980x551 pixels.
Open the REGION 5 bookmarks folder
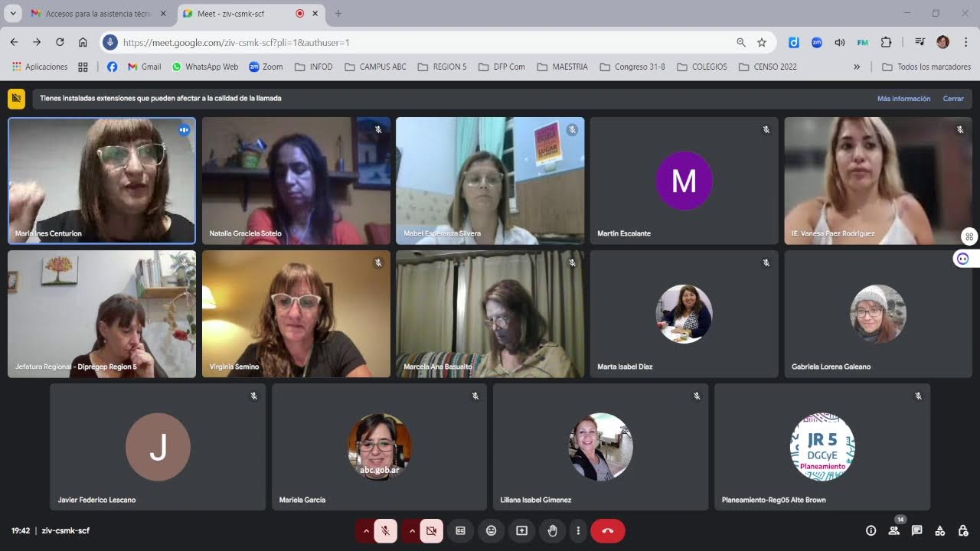(x=442, y=67)
